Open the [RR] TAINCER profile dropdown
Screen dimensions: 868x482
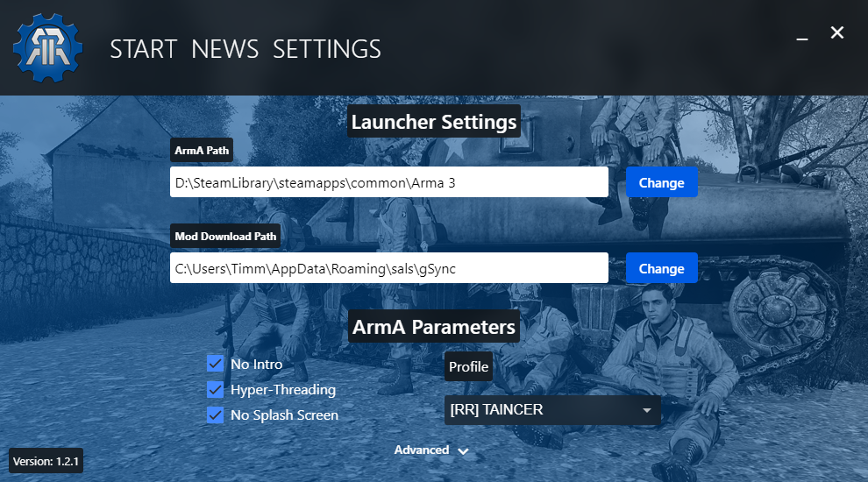[552, 409]
